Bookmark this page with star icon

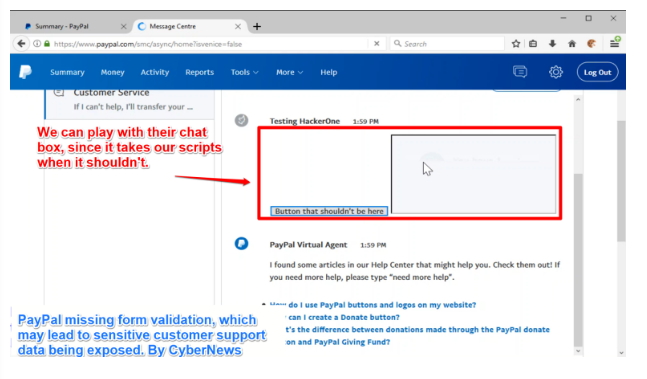(x=516, y=44)
